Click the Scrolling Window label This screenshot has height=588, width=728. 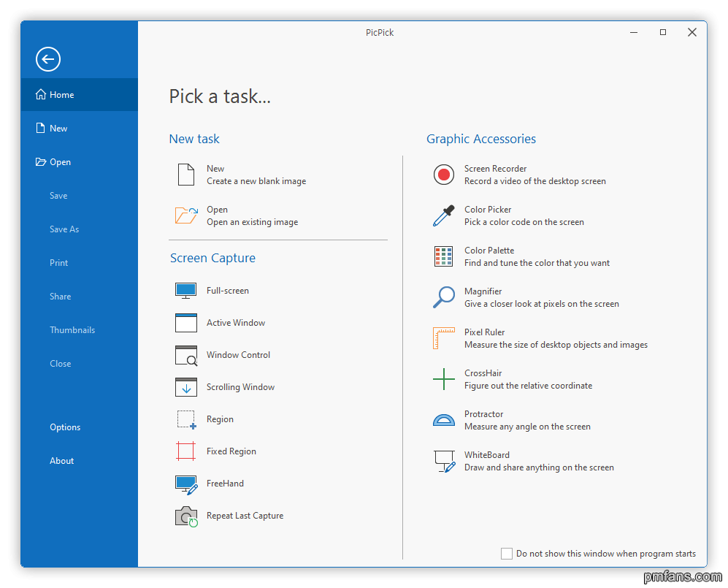tap(240, 387)
